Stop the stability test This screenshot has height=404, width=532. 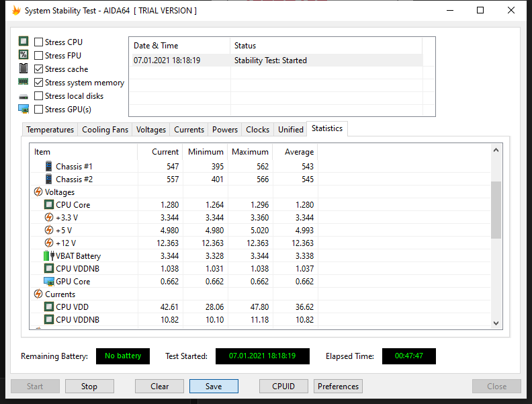pos(89,387)
